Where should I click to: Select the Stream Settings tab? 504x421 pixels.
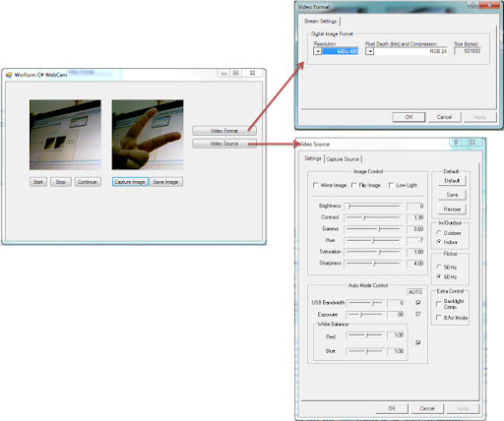point(321,22)
